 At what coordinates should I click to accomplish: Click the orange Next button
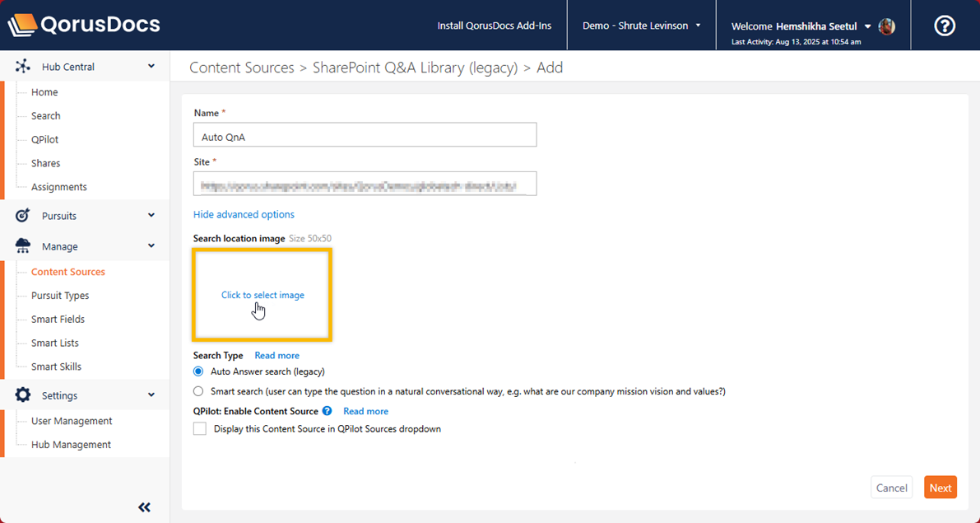(940, 488)
